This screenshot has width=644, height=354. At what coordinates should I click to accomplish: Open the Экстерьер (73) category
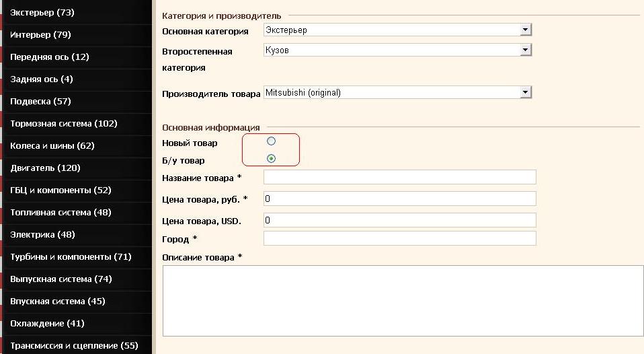(x=42, y=13)
